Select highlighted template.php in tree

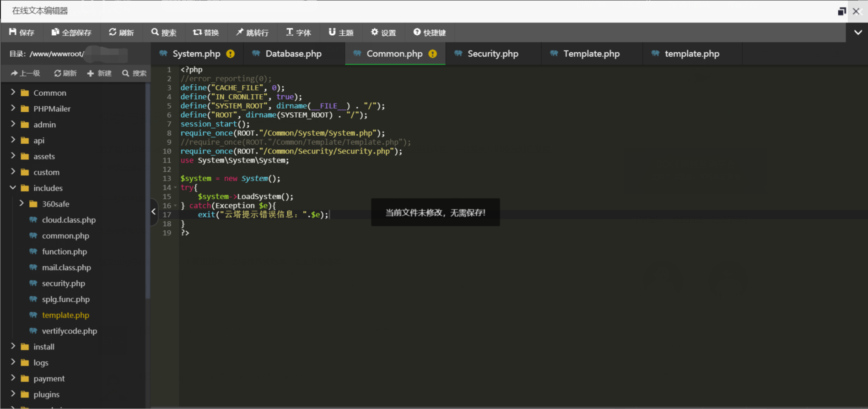[x=65, y=315]
